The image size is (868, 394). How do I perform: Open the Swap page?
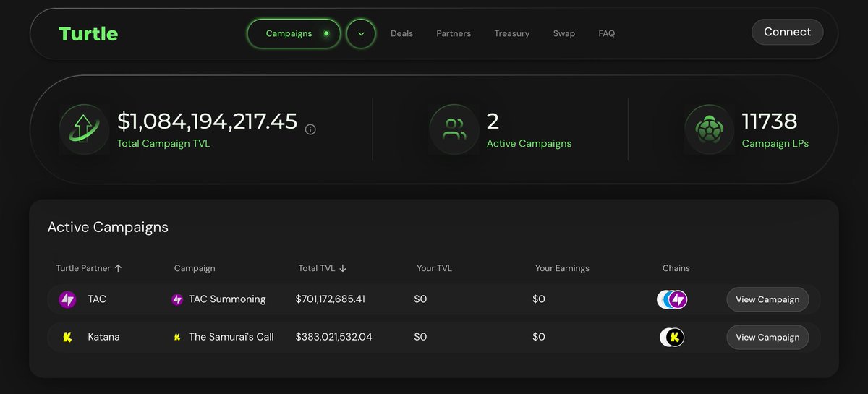tap(564, 33)
